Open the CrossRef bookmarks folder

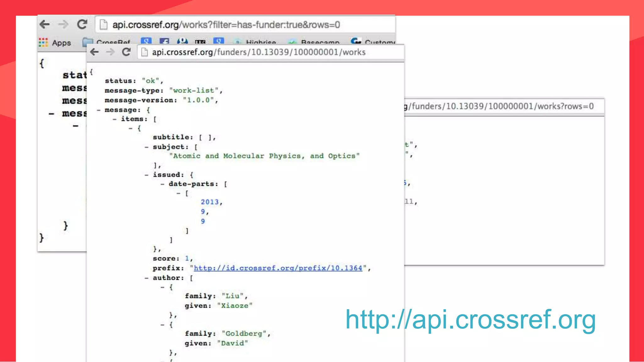107,42
